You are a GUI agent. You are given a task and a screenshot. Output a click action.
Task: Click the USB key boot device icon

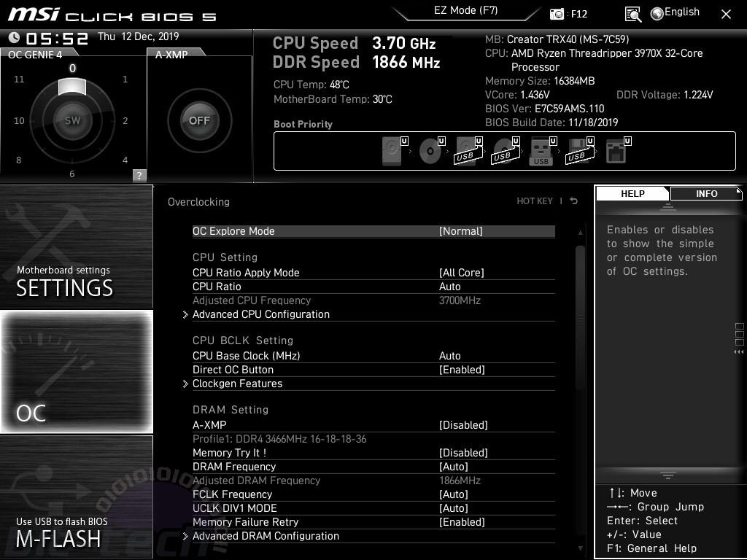[x=542, y=150]
